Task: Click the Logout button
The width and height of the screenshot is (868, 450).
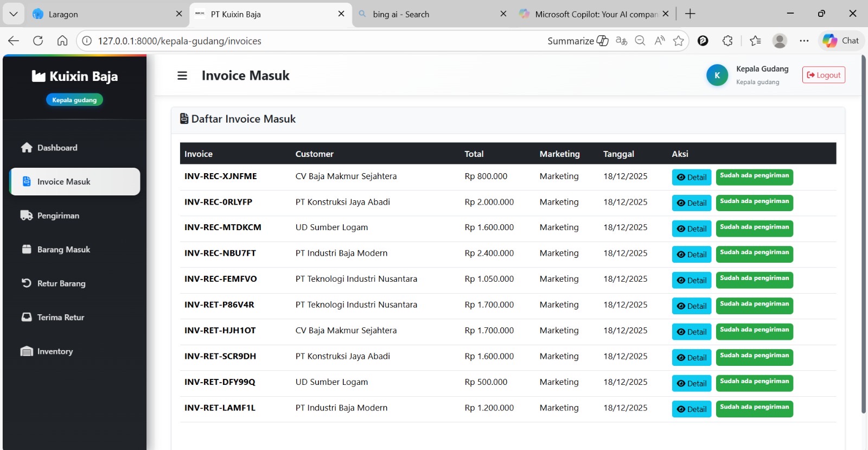Action: 824,75
